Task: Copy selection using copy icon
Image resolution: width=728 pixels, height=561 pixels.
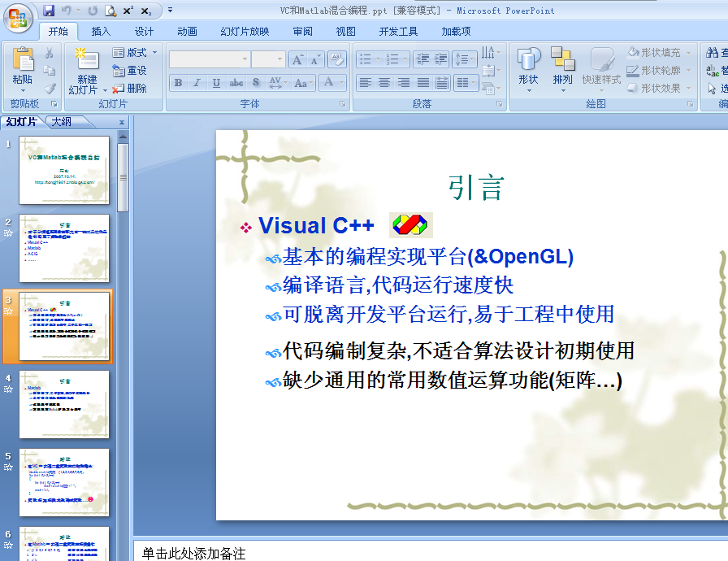Action: [x=50, y=71]
